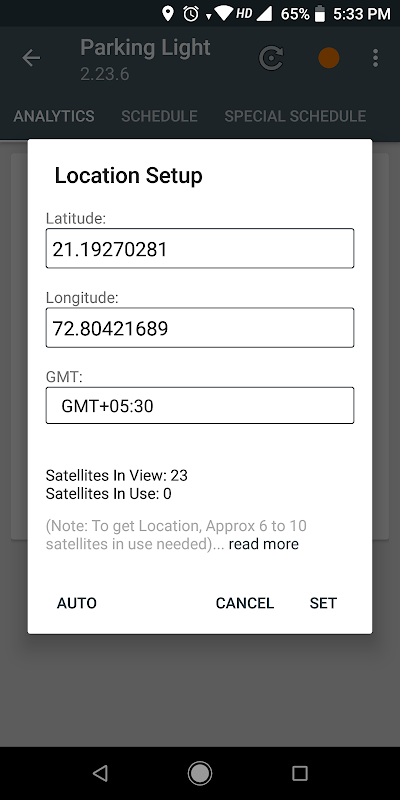
Task: Tap the refresh sync icon
Action: point(271,58)
